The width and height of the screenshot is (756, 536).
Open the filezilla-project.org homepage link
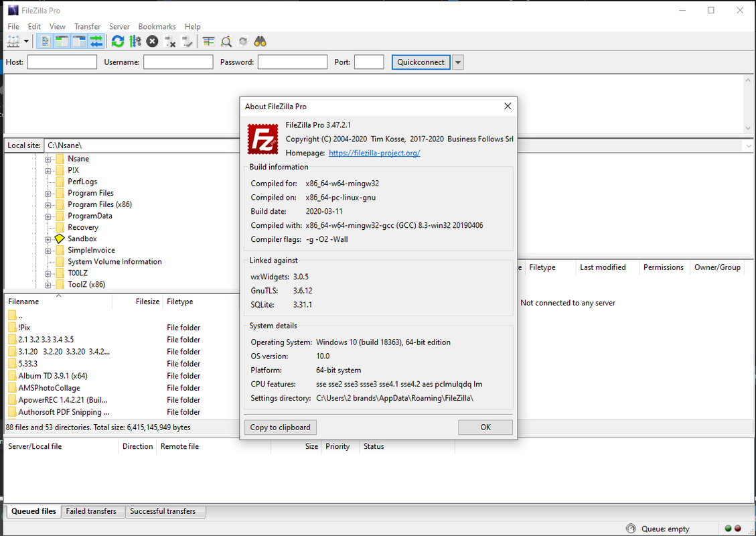point(374,153)
